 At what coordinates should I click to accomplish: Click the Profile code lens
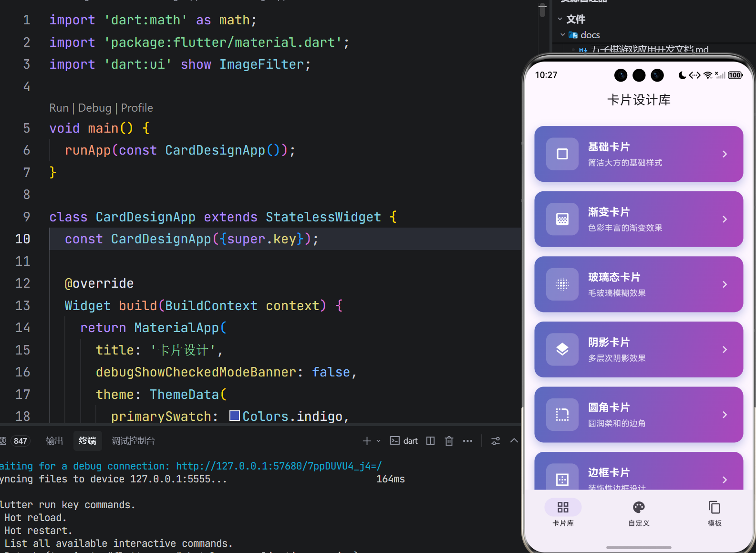tap(137, 108)
